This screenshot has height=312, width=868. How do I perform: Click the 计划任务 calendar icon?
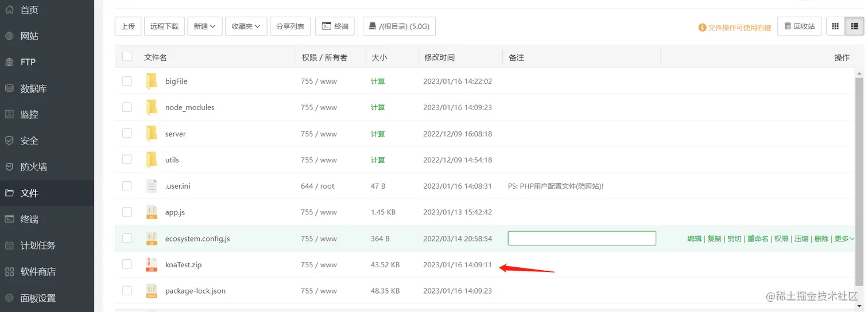tap(9, 245)
